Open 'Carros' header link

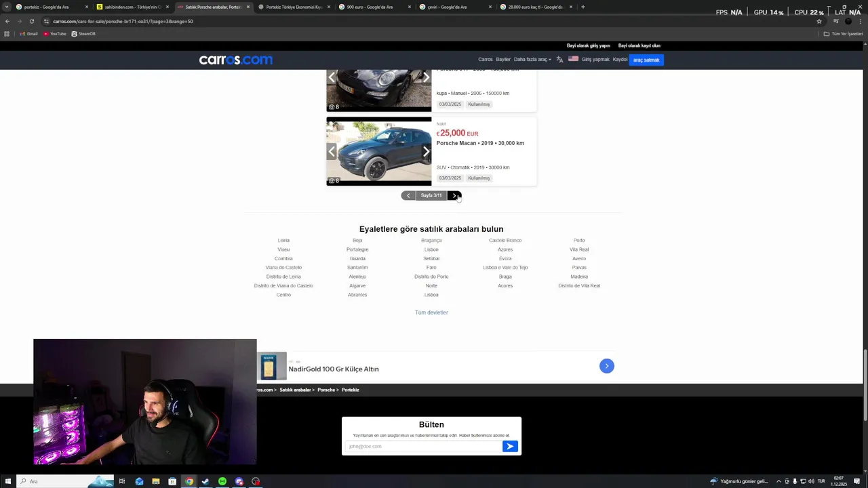486,60
